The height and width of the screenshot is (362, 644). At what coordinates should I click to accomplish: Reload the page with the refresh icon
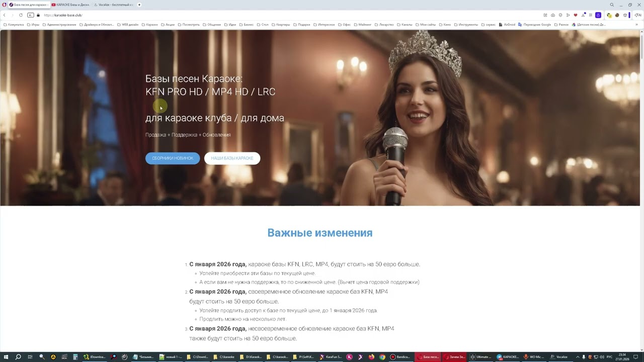(x=21, y=15)
